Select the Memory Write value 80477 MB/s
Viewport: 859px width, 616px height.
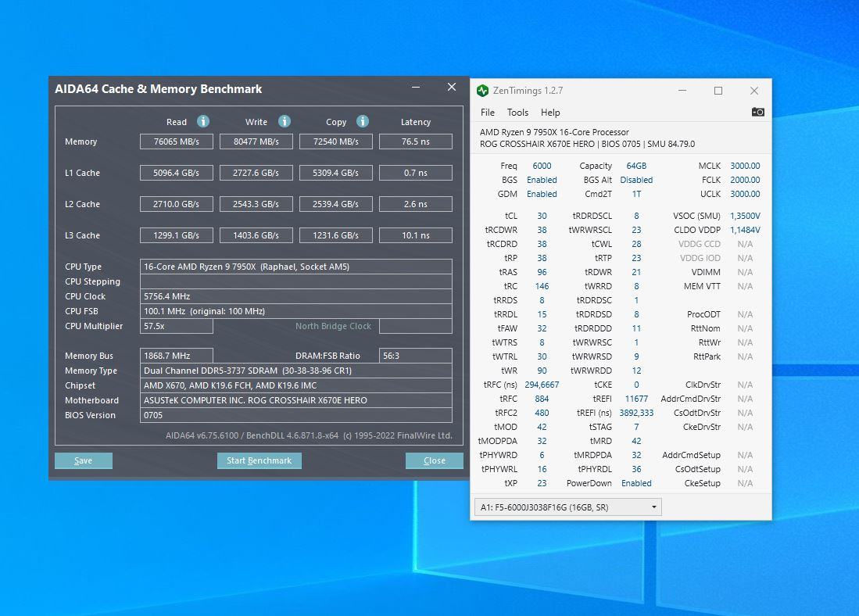click(x=256, y=141)
